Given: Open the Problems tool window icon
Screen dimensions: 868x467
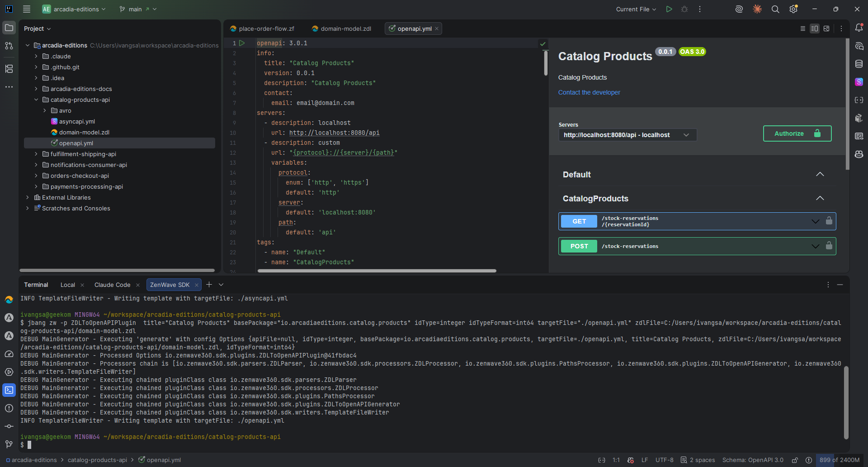Looking at the screenshot, I should point(9,408).
